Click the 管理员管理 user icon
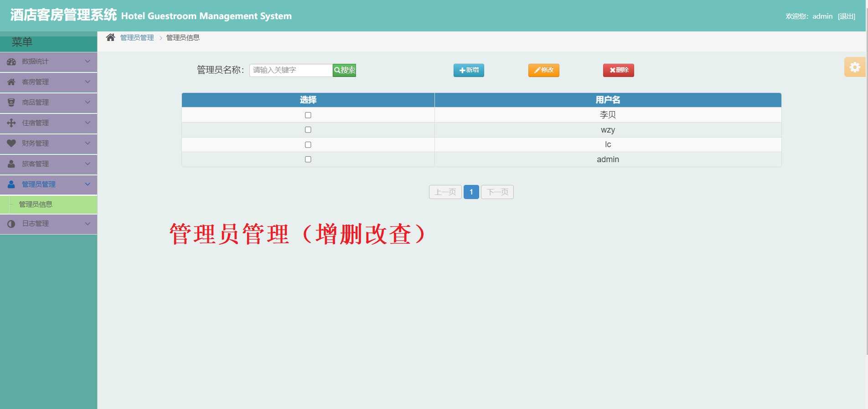Screen dimensions: 868x409 (11, 184)
